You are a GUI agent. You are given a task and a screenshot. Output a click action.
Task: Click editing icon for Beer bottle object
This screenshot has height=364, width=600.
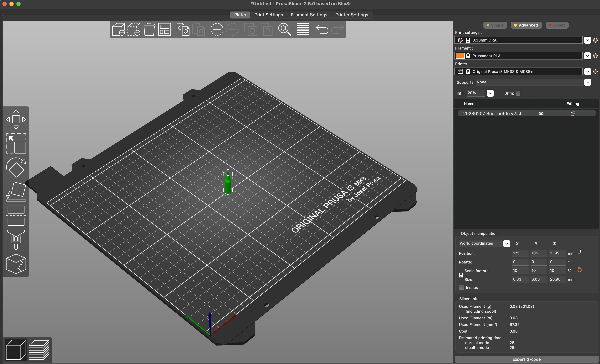coord(573,113)
